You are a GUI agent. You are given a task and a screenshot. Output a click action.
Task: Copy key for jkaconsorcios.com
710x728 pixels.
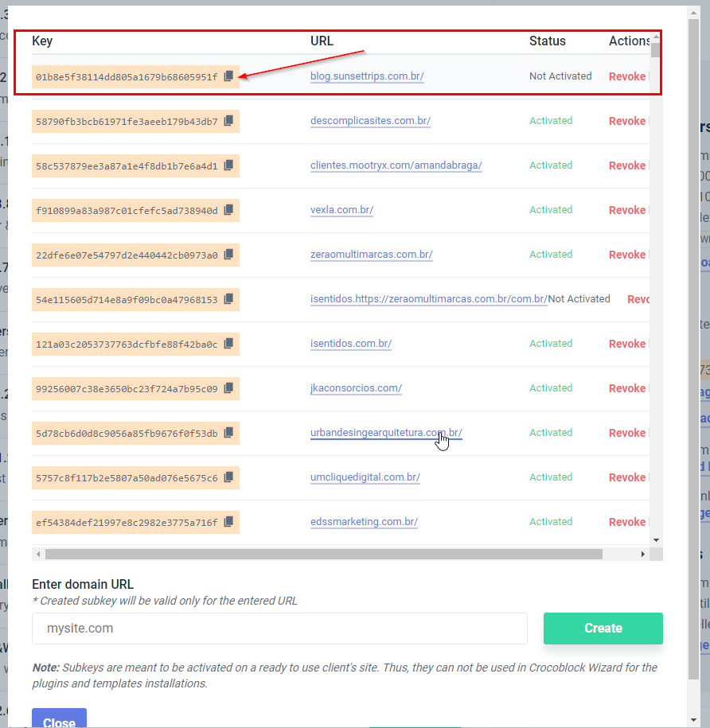tap(228, 388)
